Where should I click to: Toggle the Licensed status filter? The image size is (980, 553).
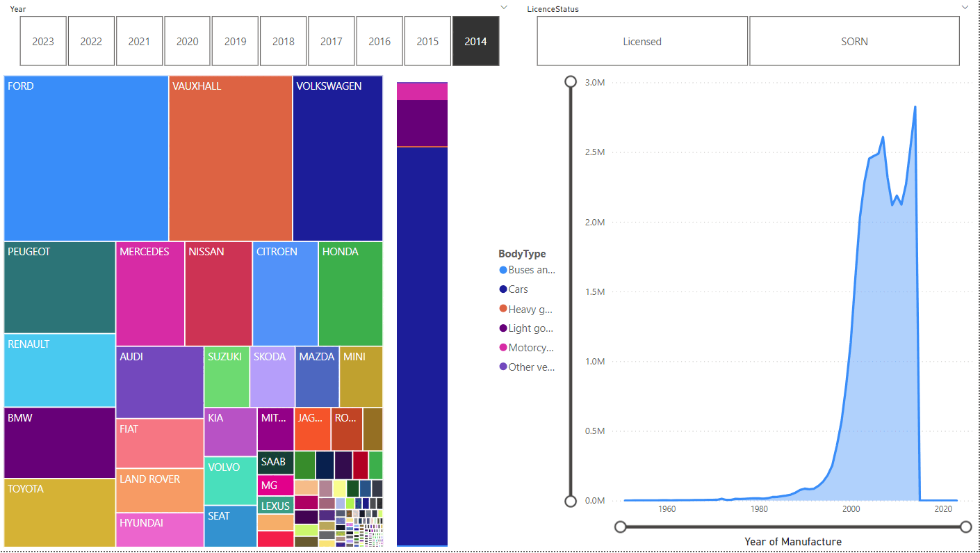[642, 41]
